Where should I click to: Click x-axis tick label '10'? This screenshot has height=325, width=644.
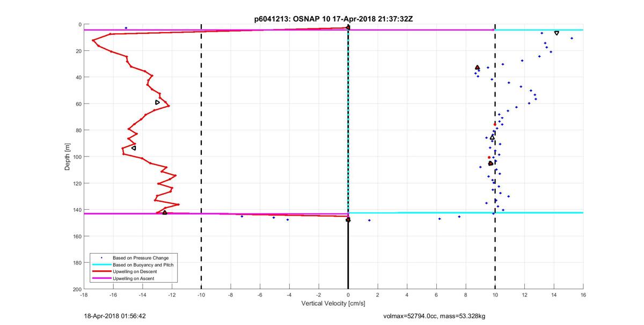[x=495, y=295]
